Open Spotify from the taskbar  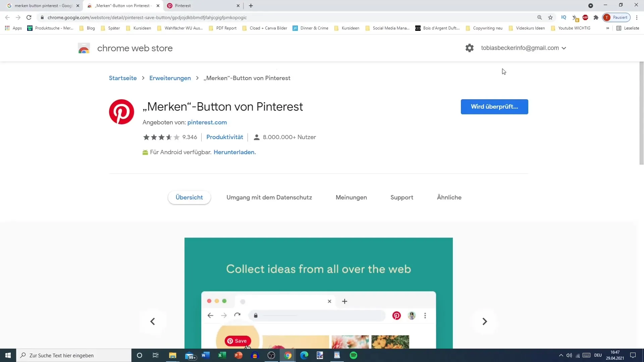tap(354, 355)
